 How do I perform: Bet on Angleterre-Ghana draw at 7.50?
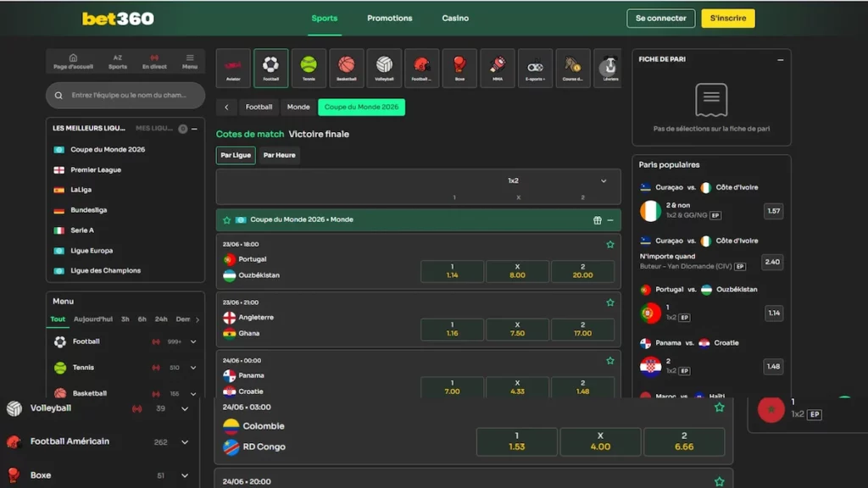(x=518, y=330)
